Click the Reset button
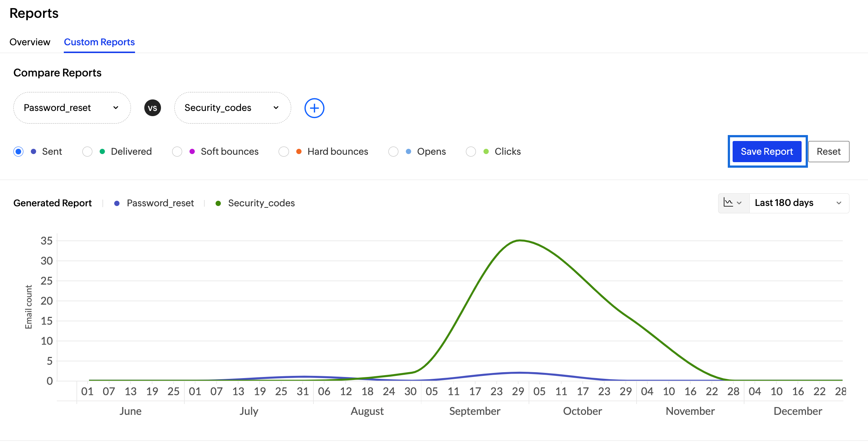This screenshot has width=868, height=446. click(828, 151)
